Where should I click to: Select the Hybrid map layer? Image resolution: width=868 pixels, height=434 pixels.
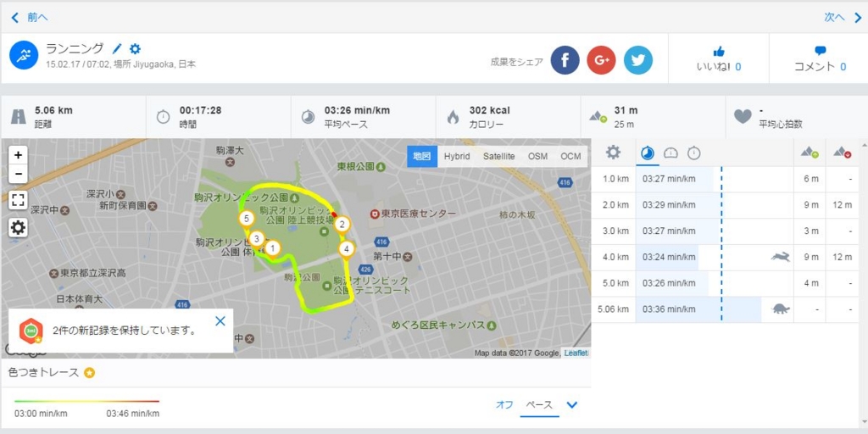457,157
